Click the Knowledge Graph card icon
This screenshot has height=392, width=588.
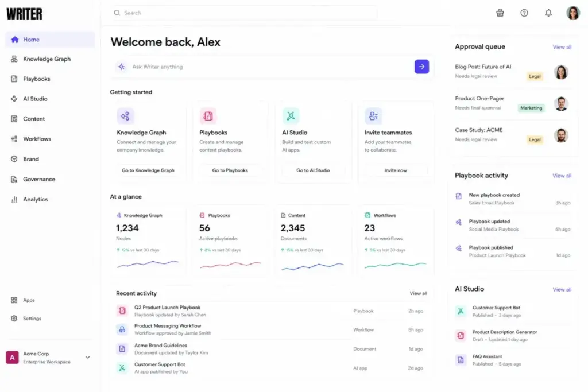point(125,116)
